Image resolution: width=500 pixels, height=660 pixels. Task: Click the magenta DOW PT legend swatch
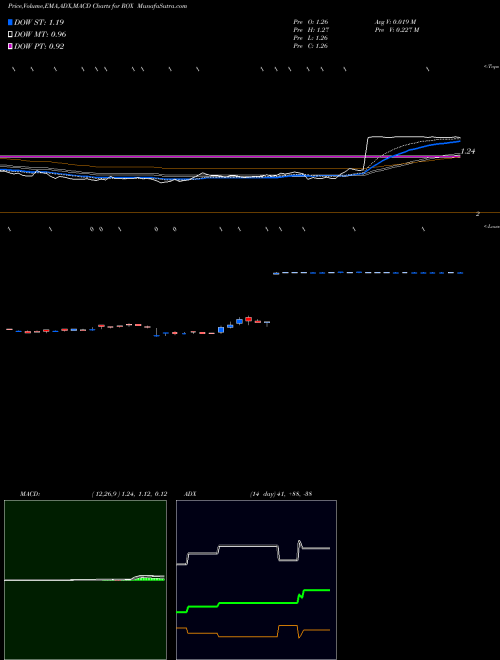(x=10, y=46)
